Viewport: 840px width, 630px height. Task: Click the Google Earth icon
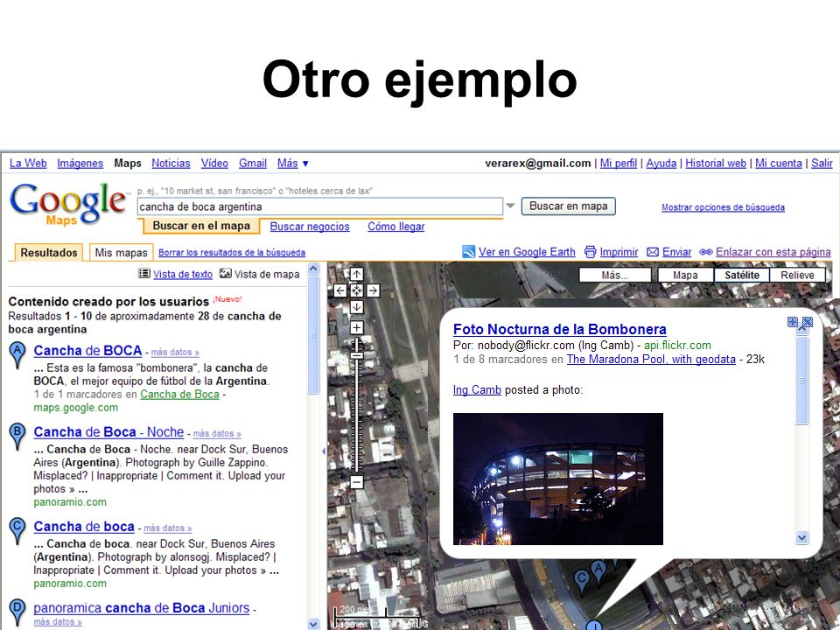(469, 252)
